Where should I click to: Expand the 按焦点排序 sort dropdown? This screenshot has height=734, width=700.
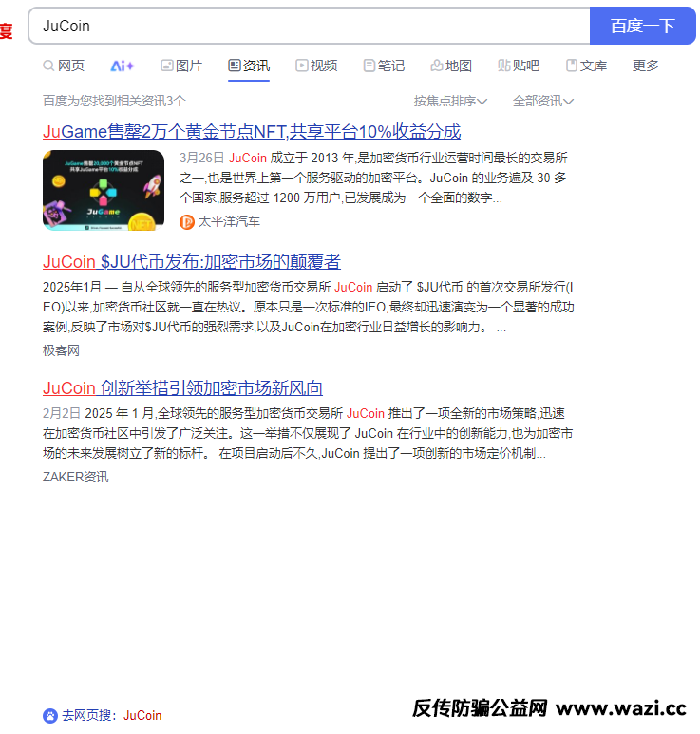[450, 101]
